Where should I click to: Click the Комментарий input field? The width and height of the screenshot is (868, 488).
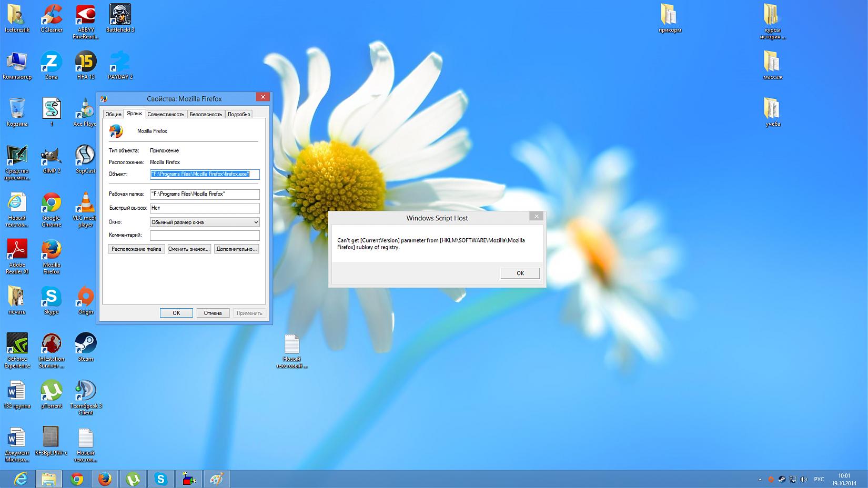[205, 236]
